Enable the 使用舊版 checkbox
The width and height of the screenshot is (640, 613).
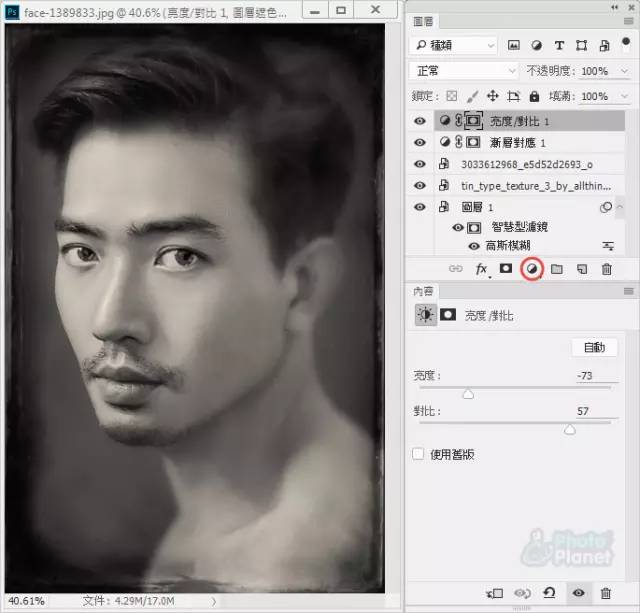click(419, 454)
